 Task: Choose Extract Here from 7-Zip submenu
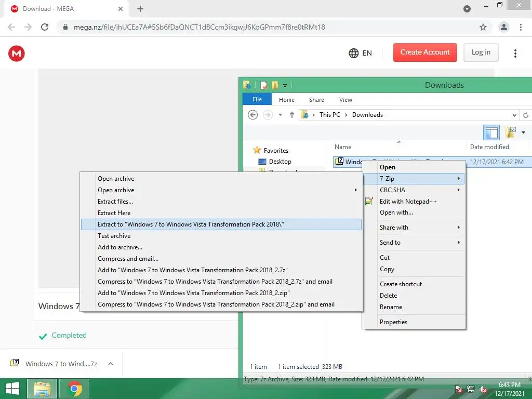click(x=221, y=212)
